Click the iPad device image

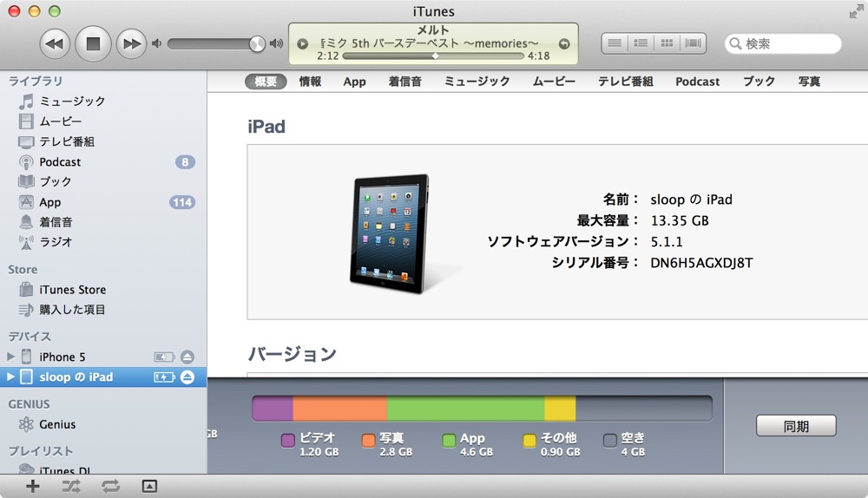tap(391, 233)
